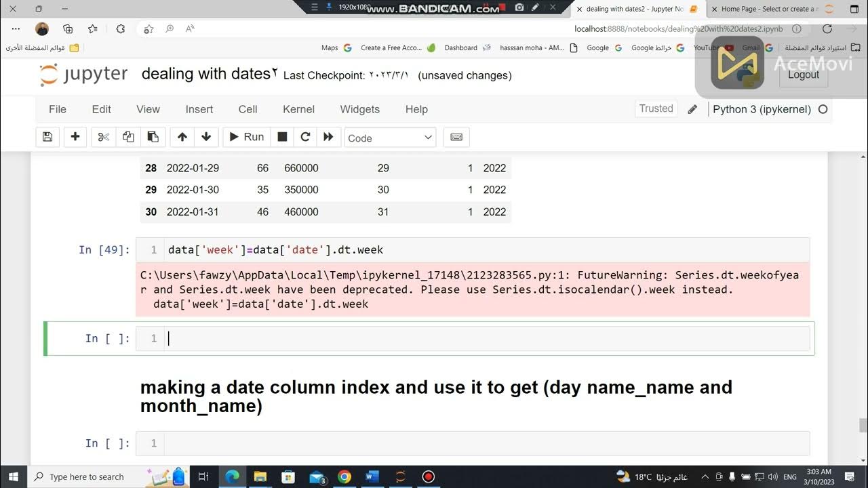Click the empty cell below the heading
This screenshot has height=488, width=868.
click(x=487, y=443)
